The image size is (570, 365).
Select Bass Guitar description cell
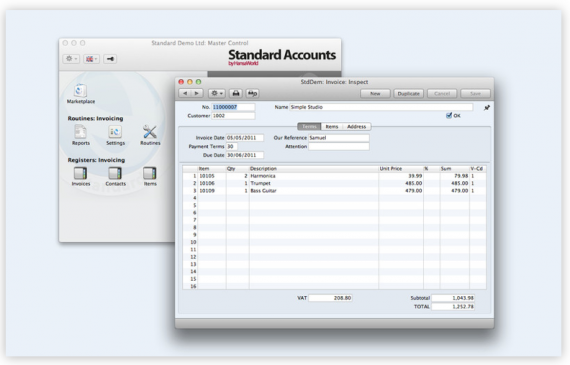(314, 190)
